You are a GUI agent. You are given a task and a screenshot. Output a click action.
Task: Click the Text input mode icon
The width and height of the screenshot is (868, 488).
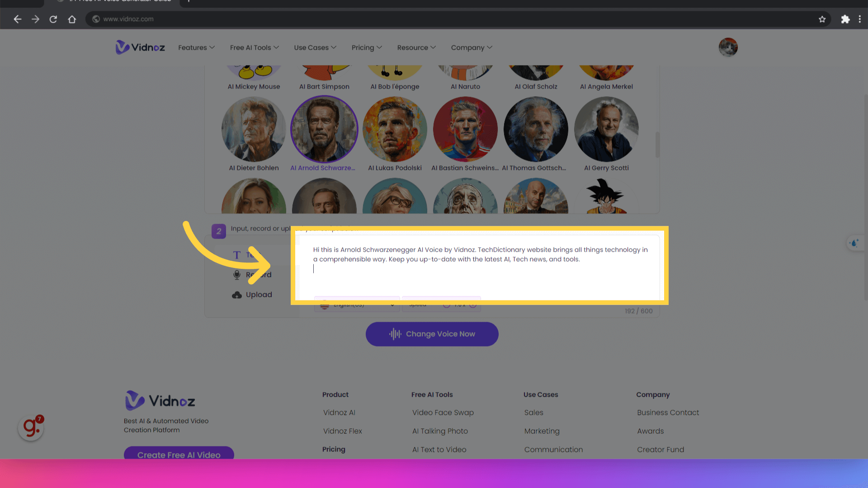pyautogui.click(x=237, y=254)
